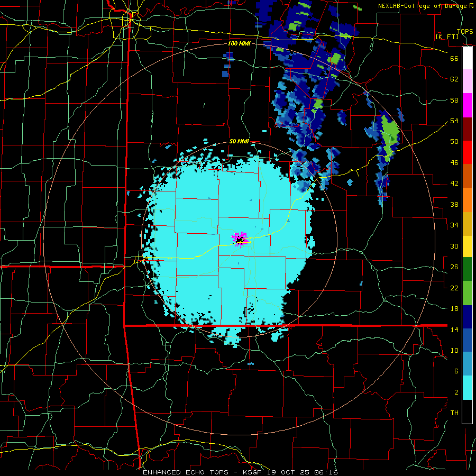Click the legend value "54"
476x476 pixels.
454,121
